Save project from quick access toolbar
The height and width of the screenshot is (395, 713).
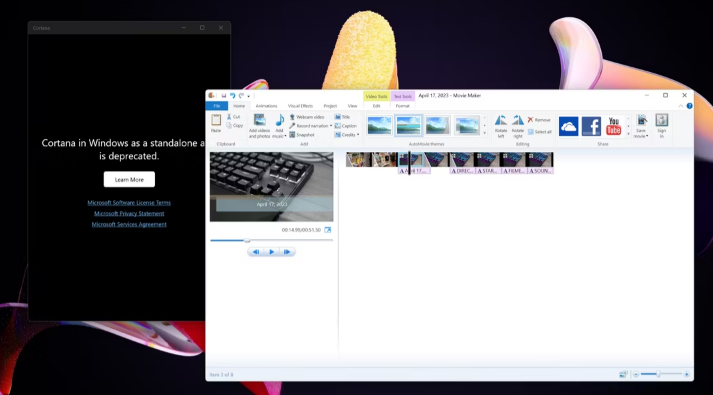(224, 95)
